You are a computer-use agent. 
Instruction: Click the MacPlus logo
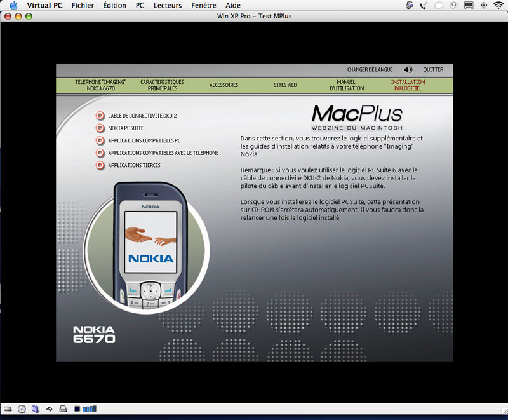[357, 118]
